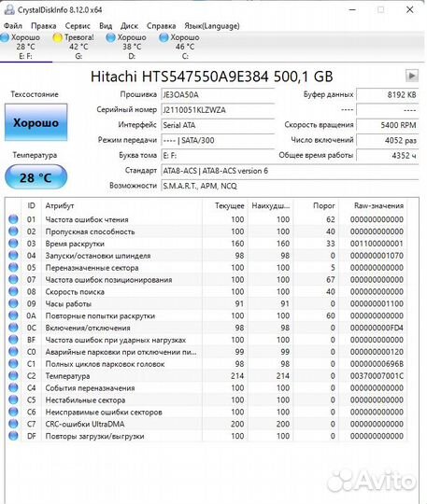
Task: Open the Язык(Language) menu
Action: click(x=212, y=26)
